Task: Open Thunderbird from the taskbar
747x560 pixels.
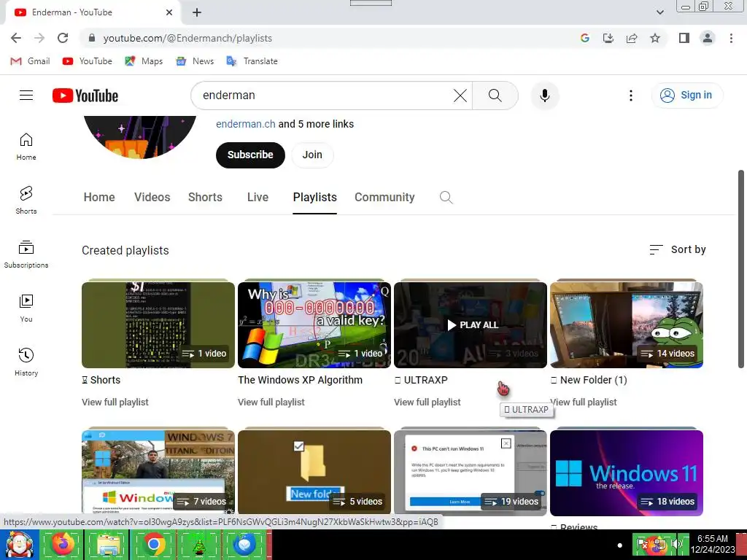Action: click(x=244, y=544)
